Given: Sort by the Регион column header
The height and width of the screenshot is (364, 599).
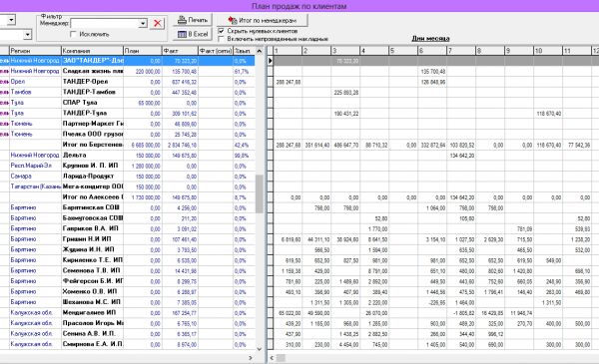Looking at the screenshot, I should tap(35, 51).
